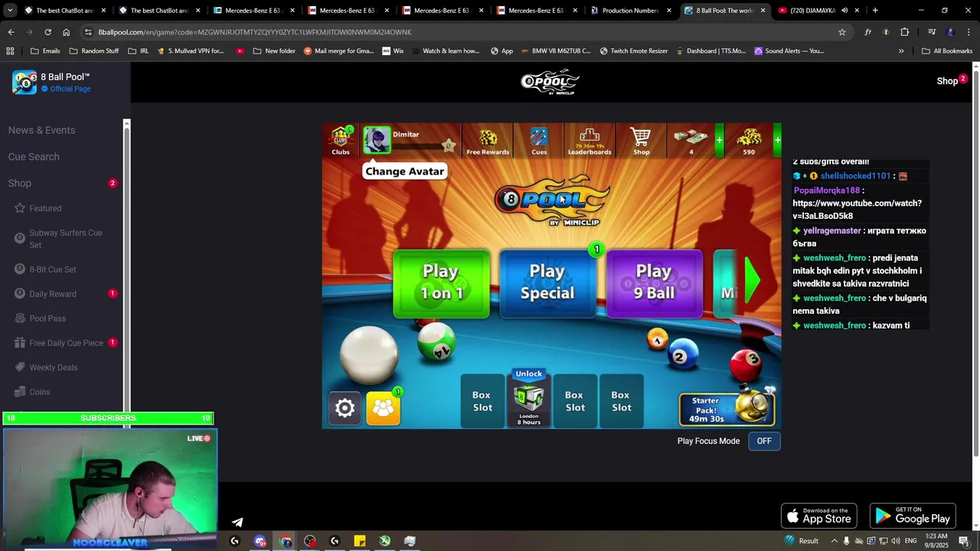Choose the Play 9 Ball mode

pos(654,282)
